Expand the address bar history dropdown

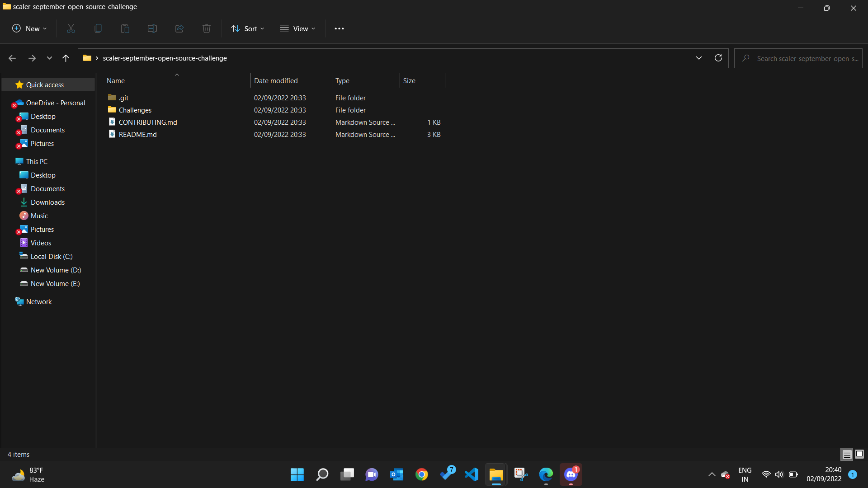(698, 58)
